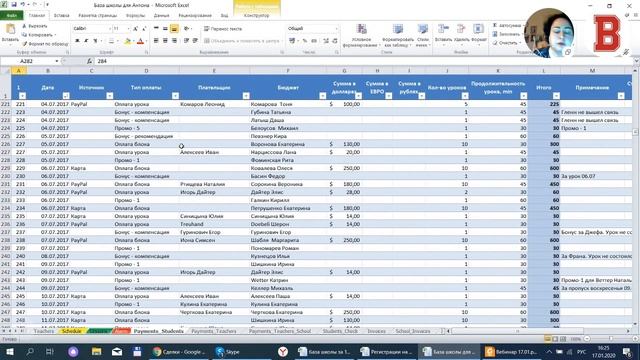
Task: Switch to the Данные tab
Action: click(x=162, y=16)
